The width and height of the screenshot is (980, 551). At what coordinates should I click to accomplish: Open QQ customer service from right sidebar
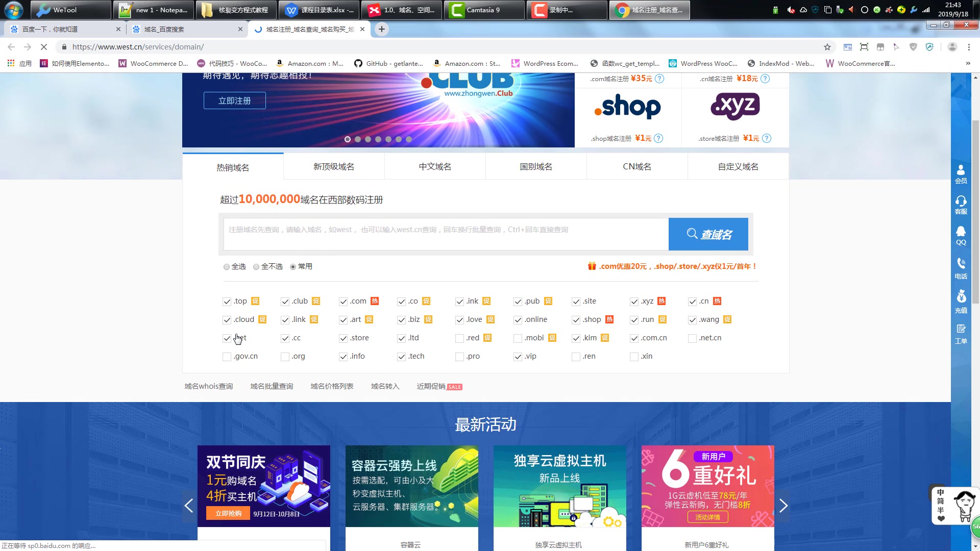click(961, 236)
